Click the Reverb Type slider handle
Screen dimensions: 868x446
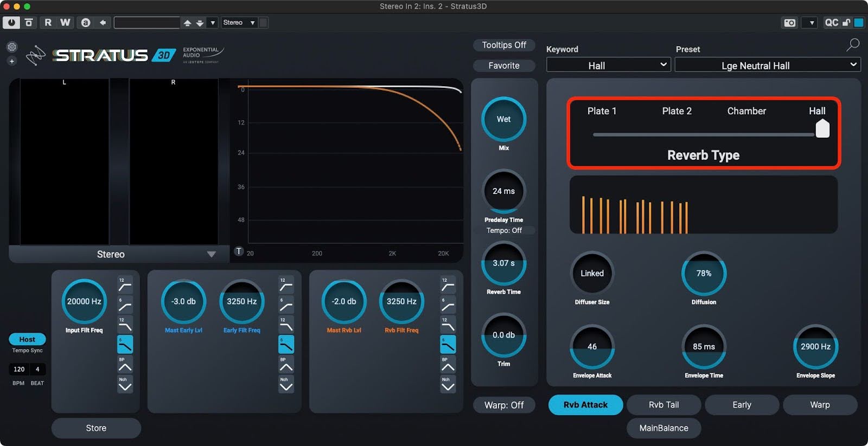[x=822, y=128]
